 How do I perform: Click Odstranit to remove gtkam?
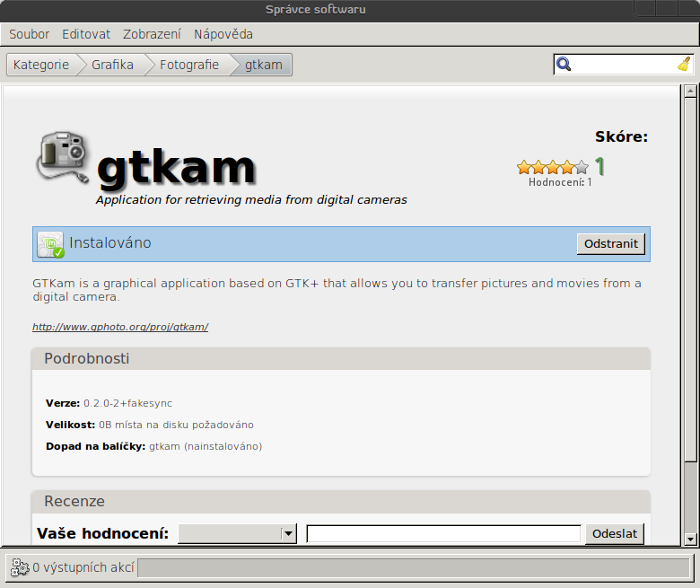(611, 244)
